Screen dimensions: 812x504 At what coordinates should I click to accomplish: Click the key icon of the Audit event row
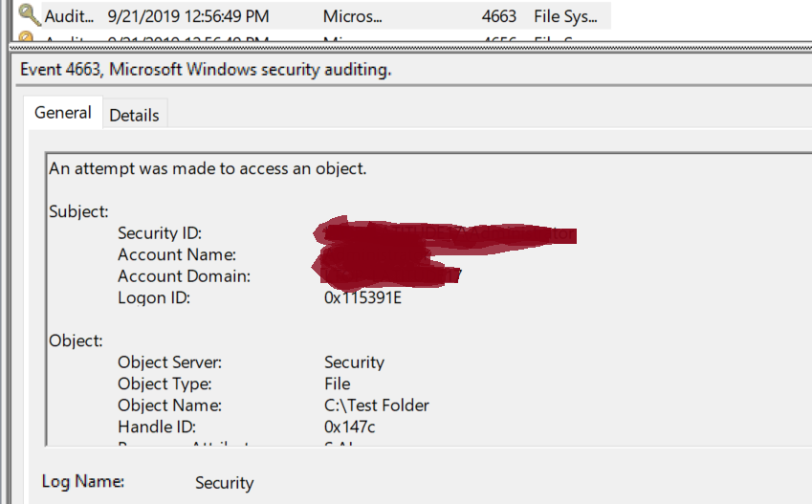[29, 15]
